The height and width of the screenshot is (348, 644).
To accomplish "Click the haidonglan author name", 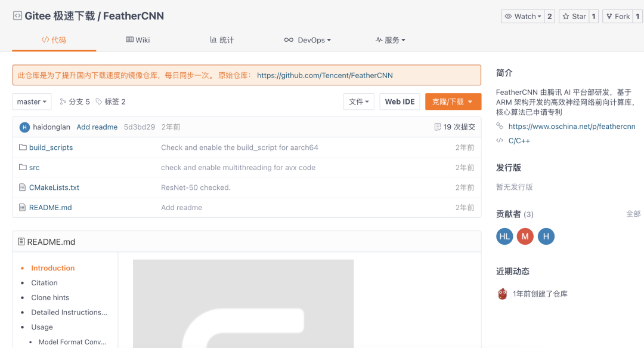I will click(51, 127).
